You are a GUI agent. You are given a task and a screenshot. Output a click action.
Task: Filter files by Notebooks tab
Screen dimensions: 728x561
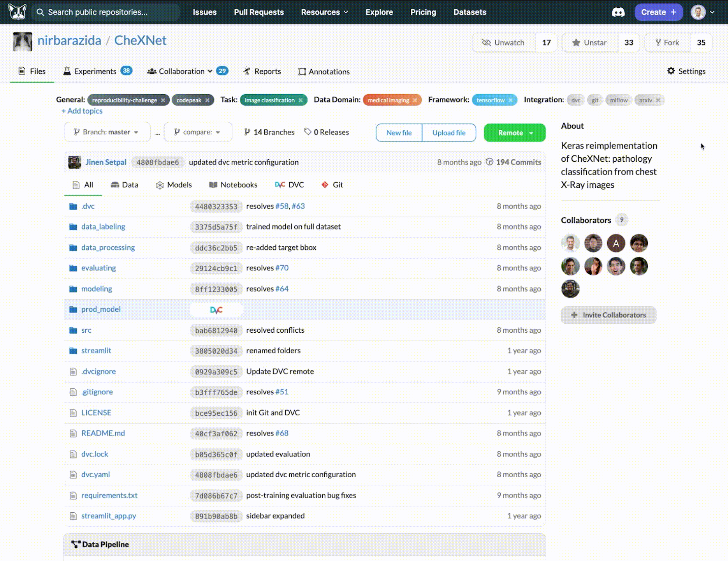pos(233,185)
